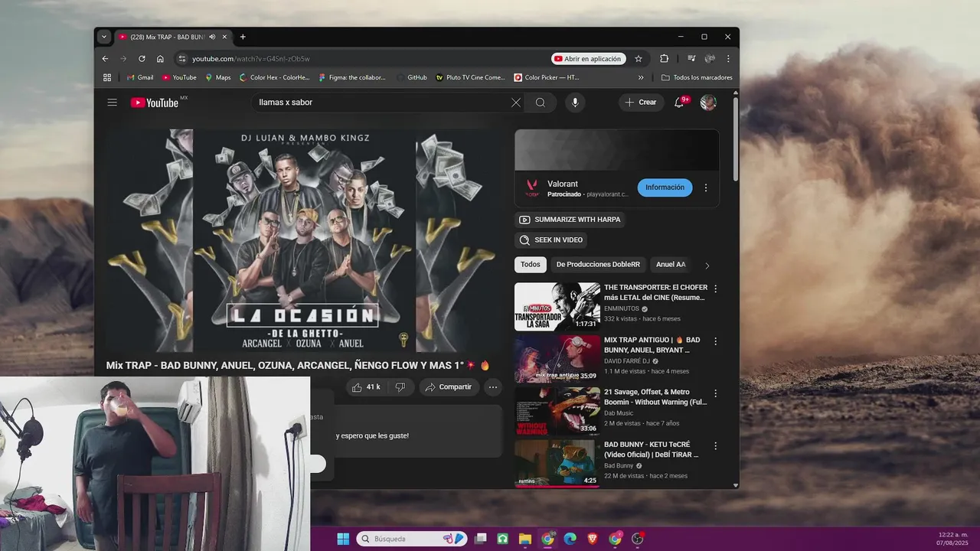Open options for 21 Savage video
Screen dimensions: 980x551
(x=716, y=393)
